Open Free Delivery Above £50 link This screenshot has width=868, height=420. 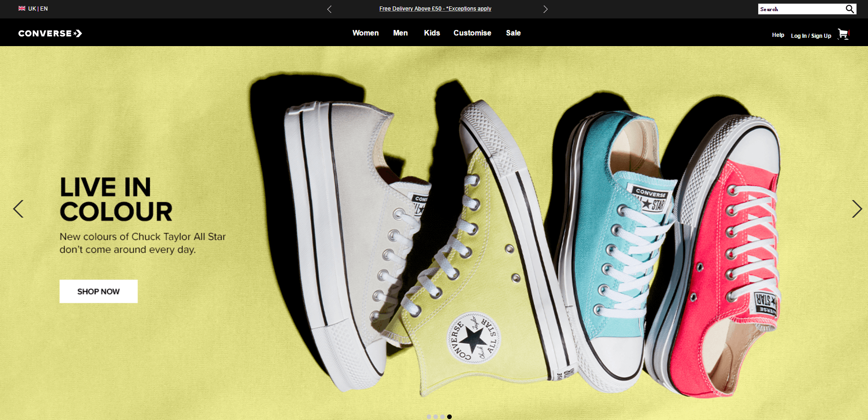click(435, 9)
